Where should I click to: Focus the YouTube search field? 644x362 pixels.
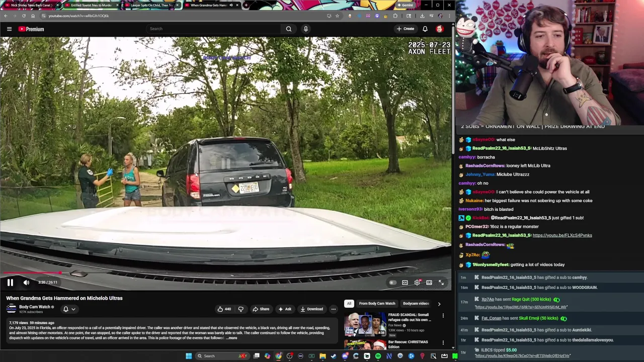coord(214,29)
